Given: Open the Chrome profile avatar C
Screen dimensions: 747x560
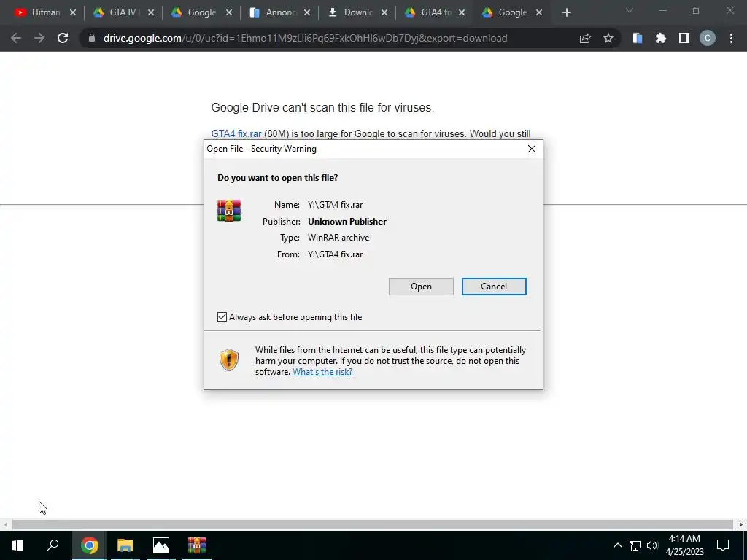Looking at the screenshot, I should tap(708, 38).
